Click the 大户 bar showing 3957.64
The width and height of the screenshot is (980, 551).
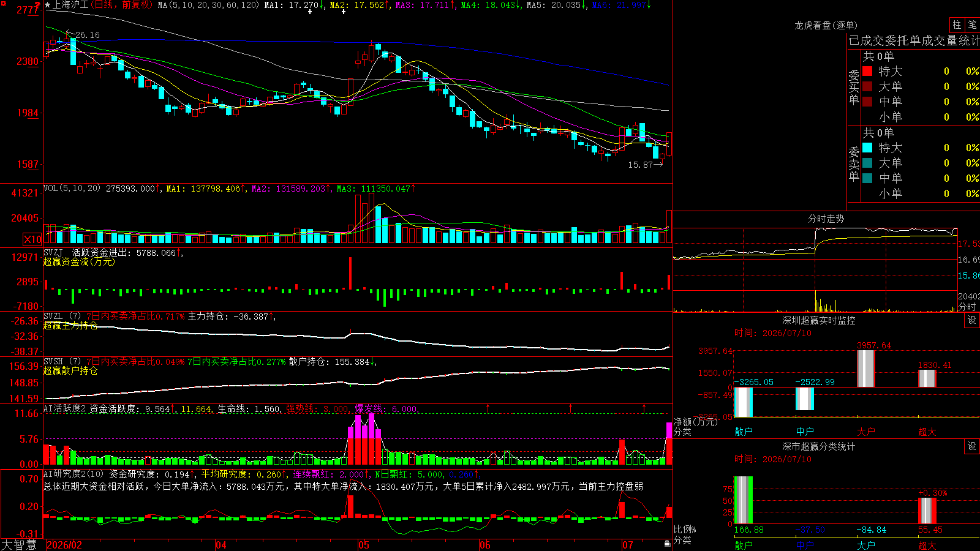pos(866,369)
